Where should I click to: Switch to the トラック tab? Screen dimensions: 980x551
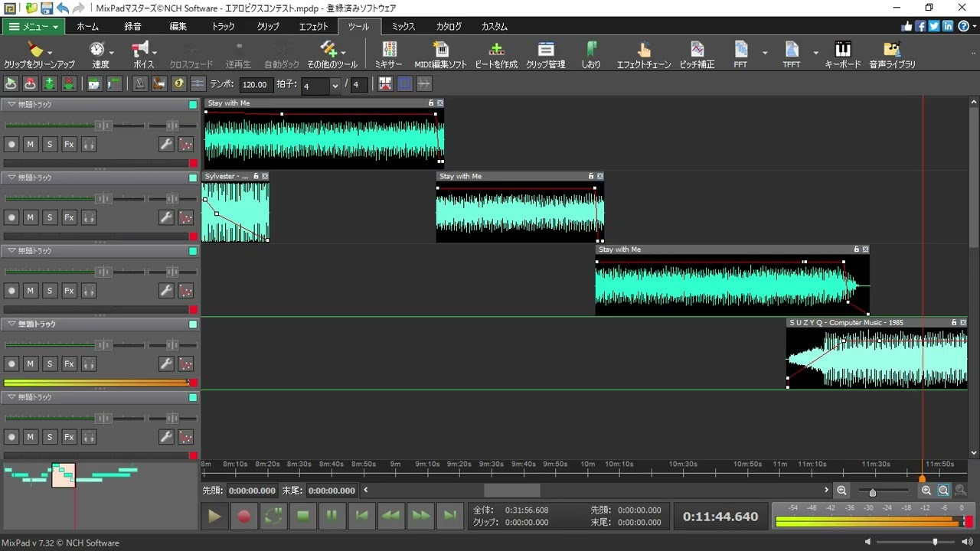[223, 26]
